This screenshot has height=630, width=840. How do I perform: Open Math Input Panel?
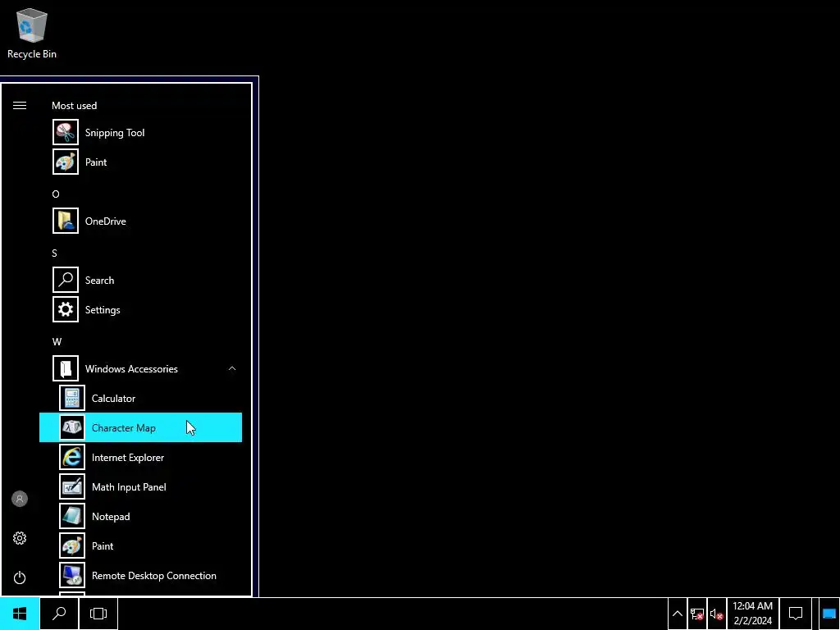[140, 486]
